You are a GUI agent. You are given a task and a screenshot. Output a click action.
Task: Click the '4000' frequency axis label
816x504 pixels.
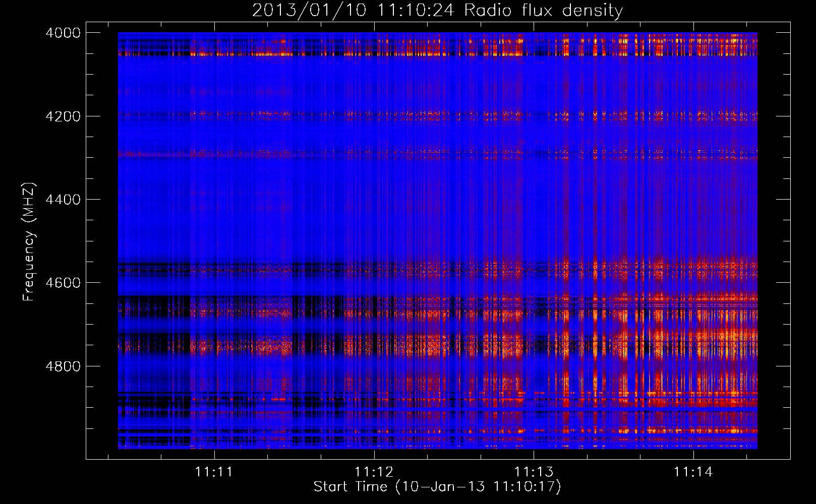63,33
